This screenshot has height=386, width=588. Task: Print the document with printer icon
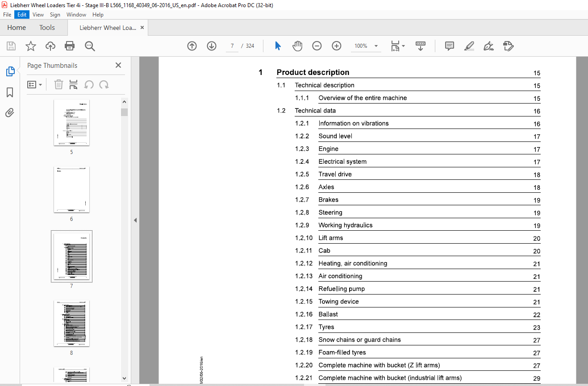pyautogui.click(x=70, y=46)
